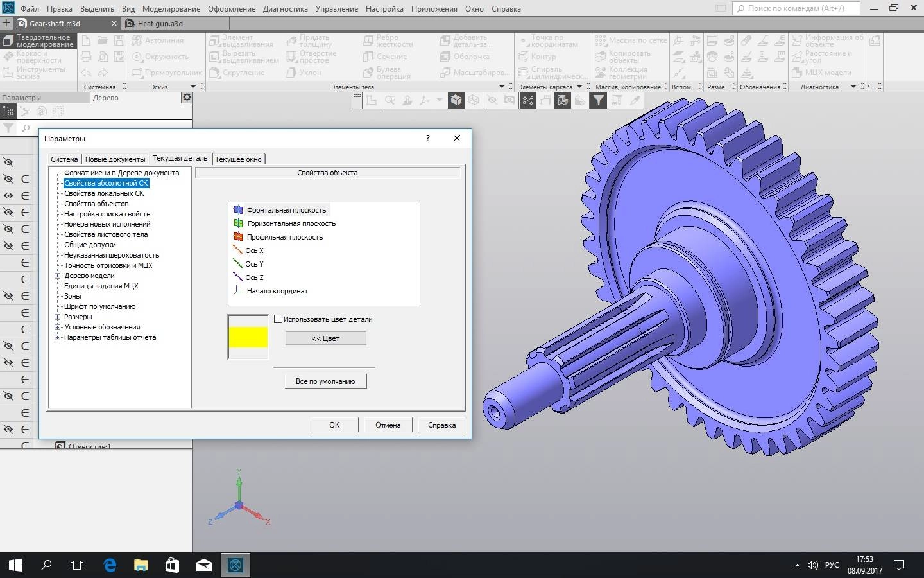Click the Справка button in dialog

pyautogui.click(x=442, y=425)
